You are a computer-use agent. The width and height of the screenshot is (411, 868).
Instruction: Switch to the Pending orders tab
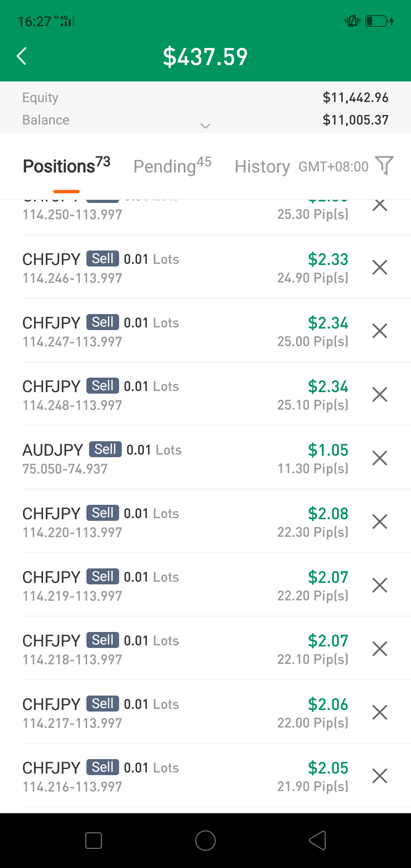pyautogui.click(x=172, y=166)
